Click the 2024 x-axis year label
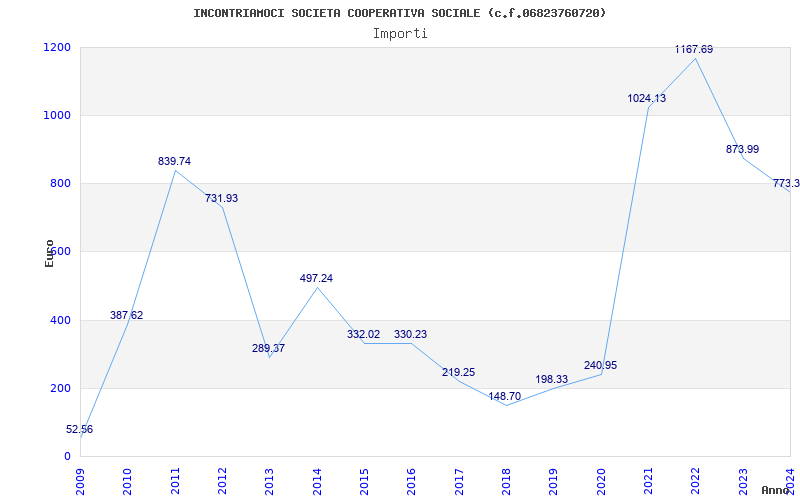Screen dimensions: 800x500 coord(790,482)
